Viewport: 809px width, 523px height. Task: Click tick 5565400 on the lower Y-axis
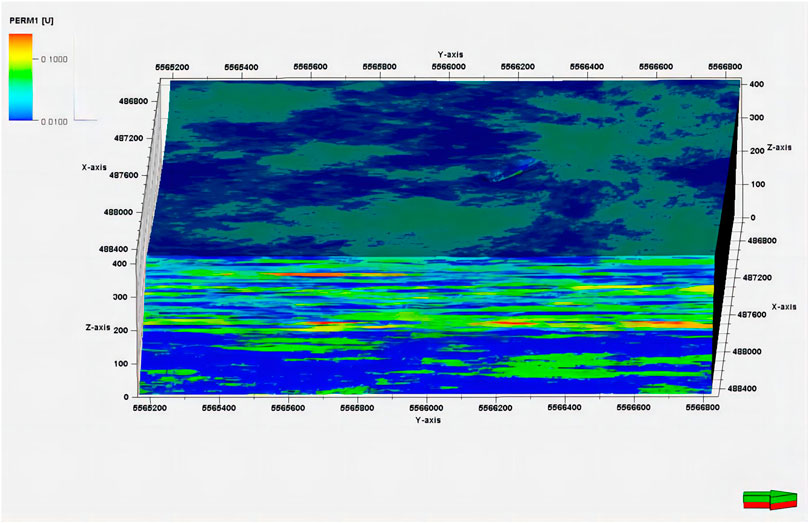219,407
